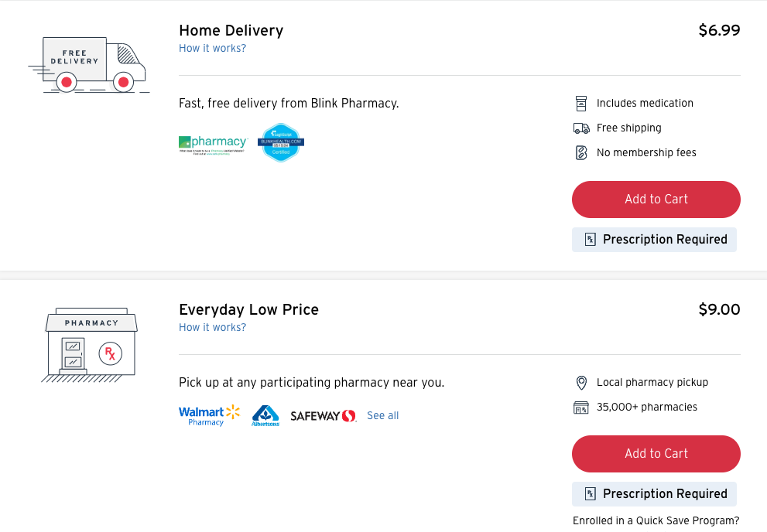Click the pharmacy storefront illustration

click(90, 345)
